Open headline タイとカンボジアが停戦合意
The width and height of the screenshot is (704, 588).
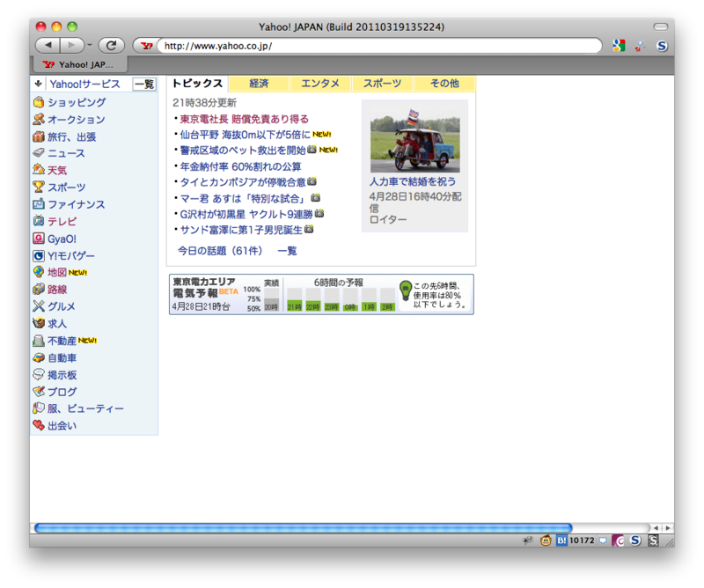243,182
